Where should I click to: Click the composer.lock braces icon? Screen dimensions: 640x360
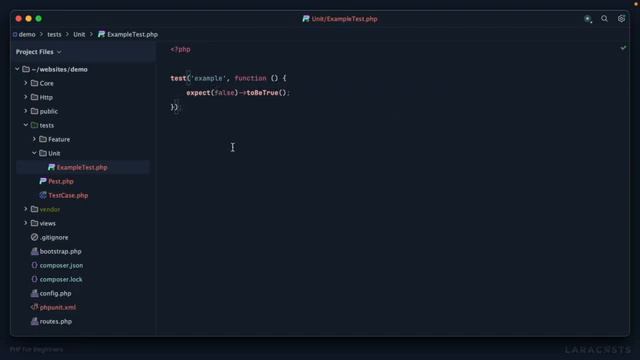(34, 279)
